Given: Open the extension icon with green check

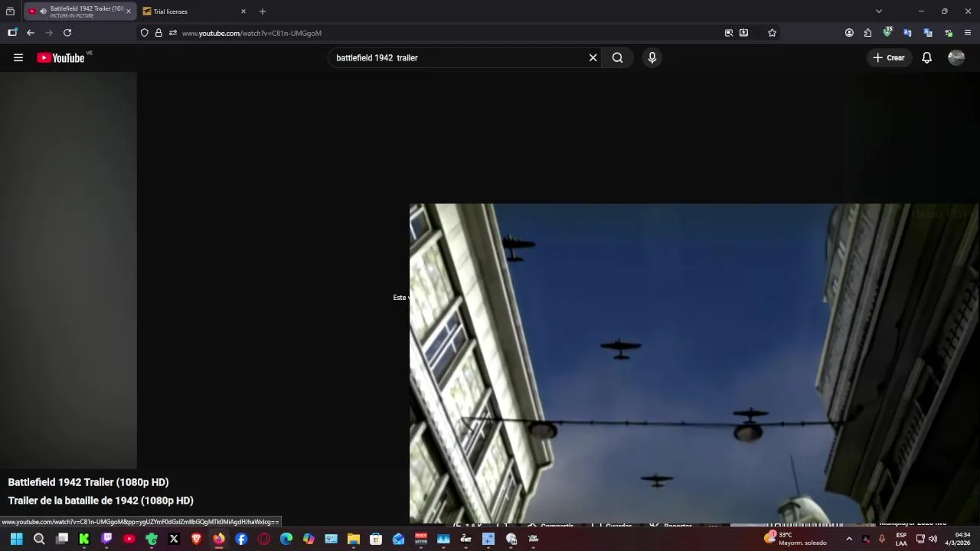Looking at the screenshot, I should click(949, 33).
